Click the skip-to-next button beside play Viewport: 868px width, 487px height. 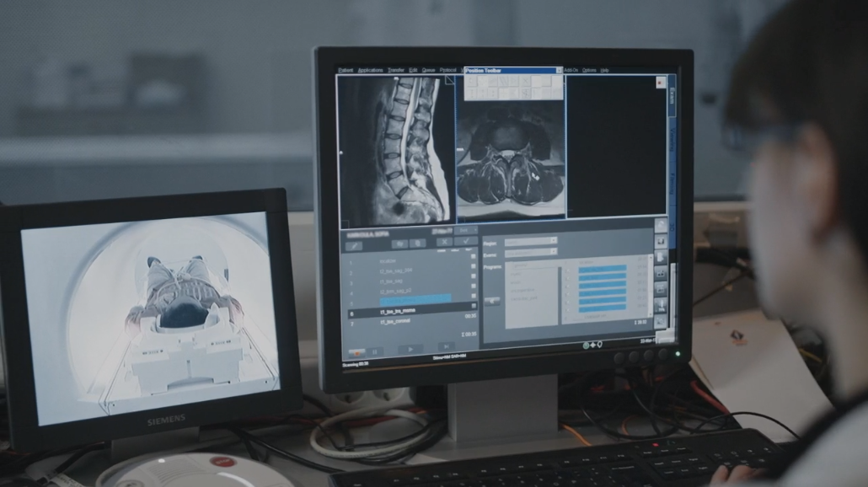coord(445,347)
